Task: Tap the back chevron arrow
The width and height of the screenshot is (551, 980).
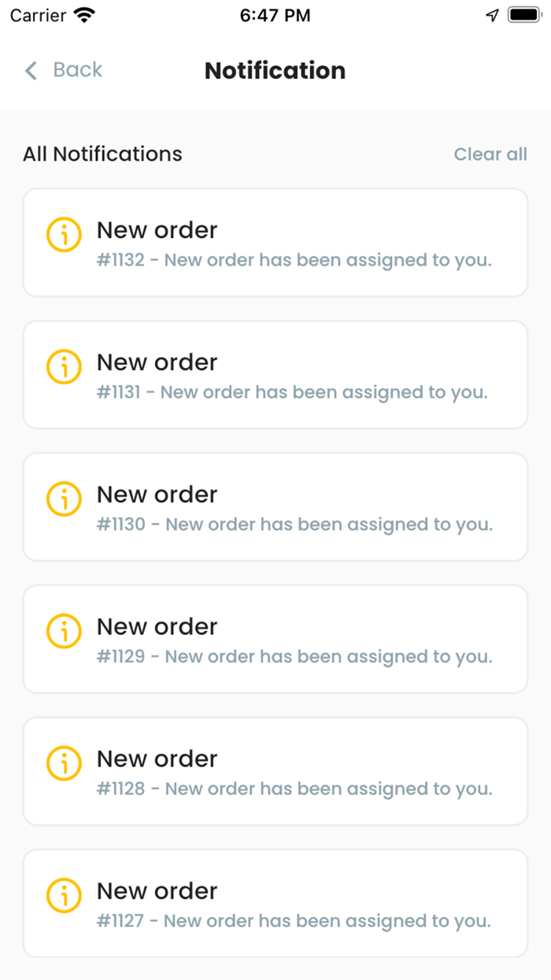Action: (30, 71)
